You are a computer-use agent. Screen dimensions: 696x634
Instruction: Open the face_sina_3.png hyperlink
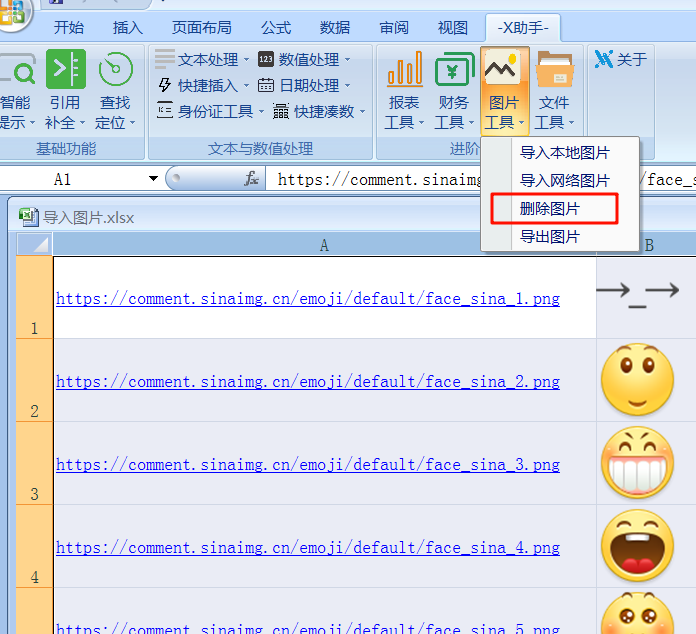click(x=308, y=464)
